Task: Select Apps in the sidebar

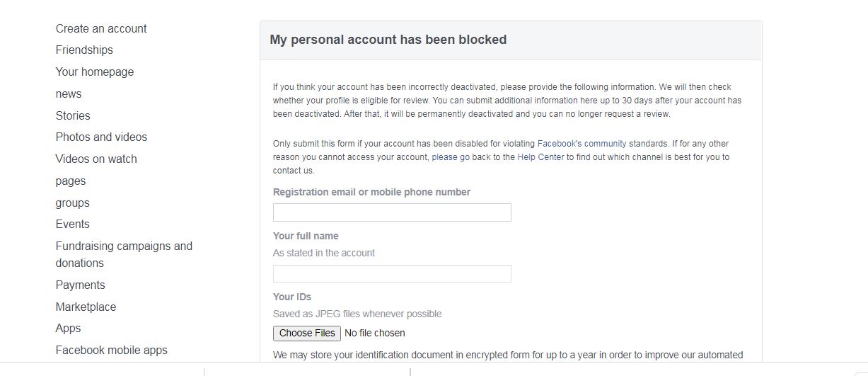Action: click(69, 328)
